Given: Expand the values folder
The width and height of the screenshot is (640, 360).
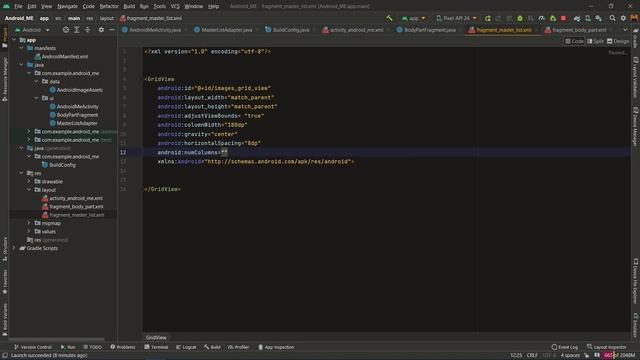Looking at the screenshot, I should [x=29, y=231].
